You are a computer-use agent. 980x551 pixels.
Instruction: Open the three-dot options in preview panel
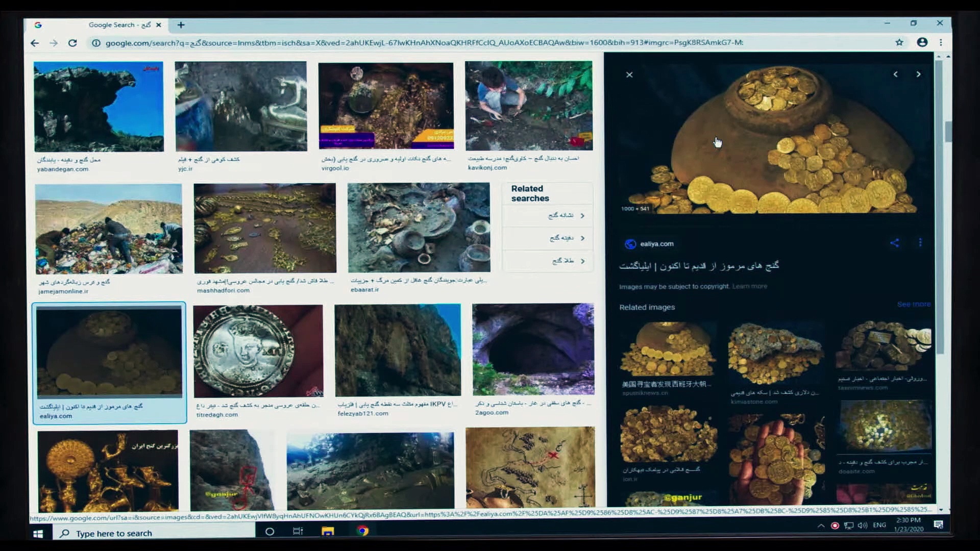point(920,243)
